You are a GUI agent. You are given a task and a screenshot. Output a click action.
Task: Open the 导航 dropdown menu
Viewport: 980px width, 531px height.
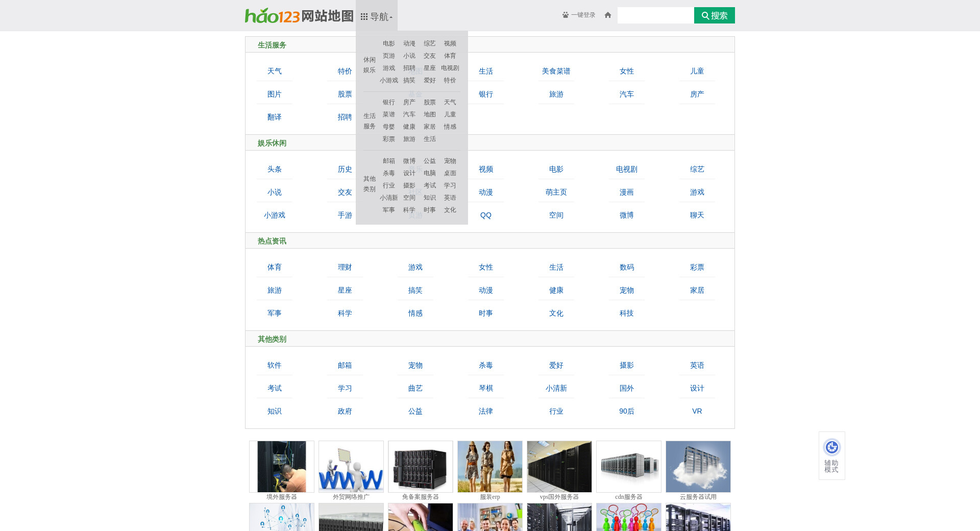[377, 17]
